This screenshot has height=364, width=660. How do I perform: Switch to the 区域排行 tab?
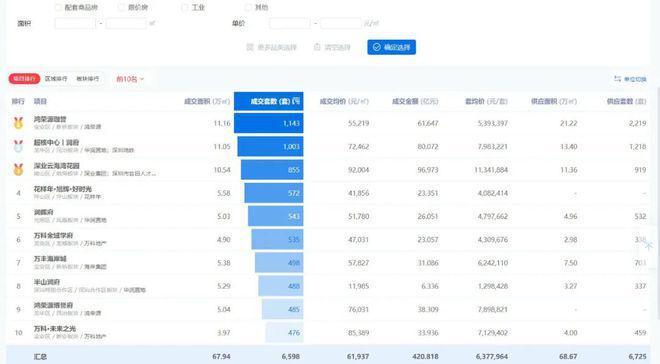coord(56,79)
